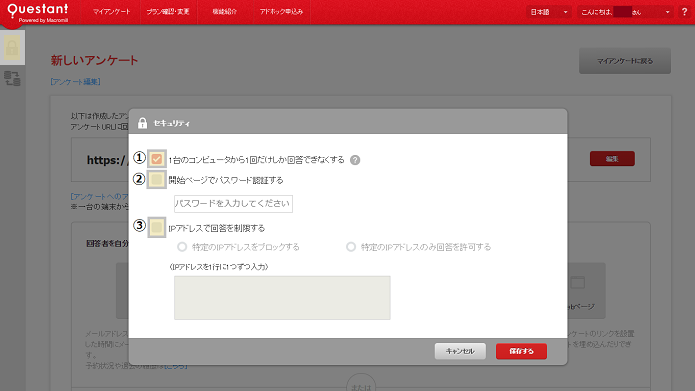Enable restrict responses by IP address checkbox
The width and height of the screenshot is (695, 391).
(x=156, y=227)
